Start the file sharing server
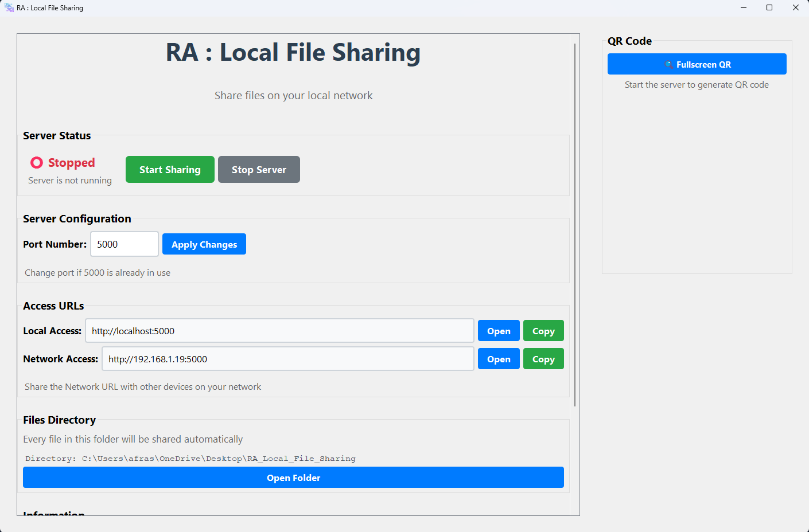The width and height of the screenshot is (809, 532). click(x=170, y=169)
